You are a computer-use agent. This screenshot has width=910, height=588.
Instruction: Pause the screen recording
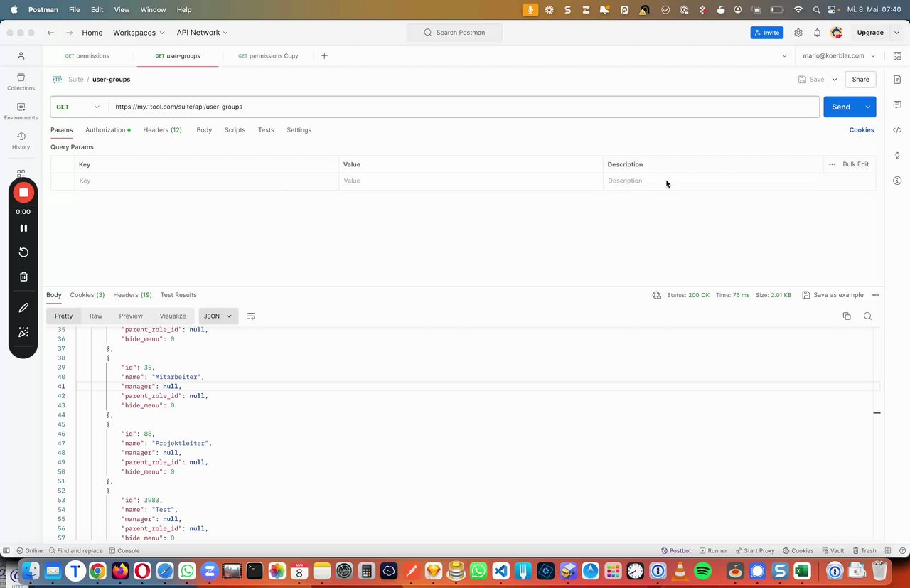click(23, 228)
